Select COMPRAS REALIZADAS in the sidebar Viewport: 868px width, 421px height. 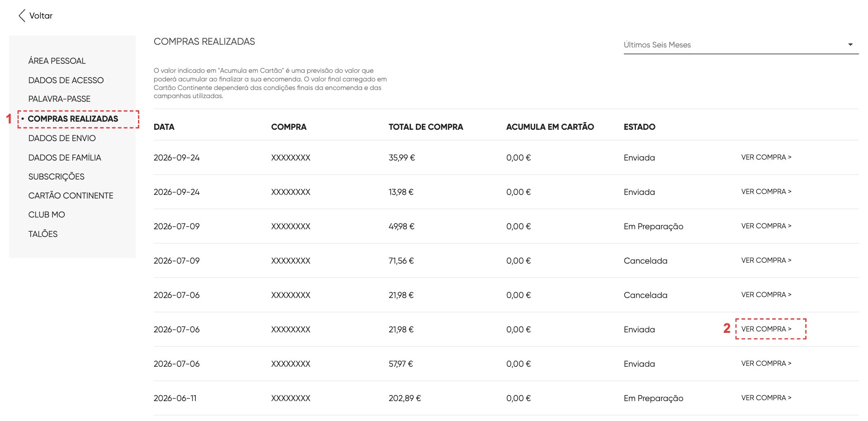tap(73, 118)
